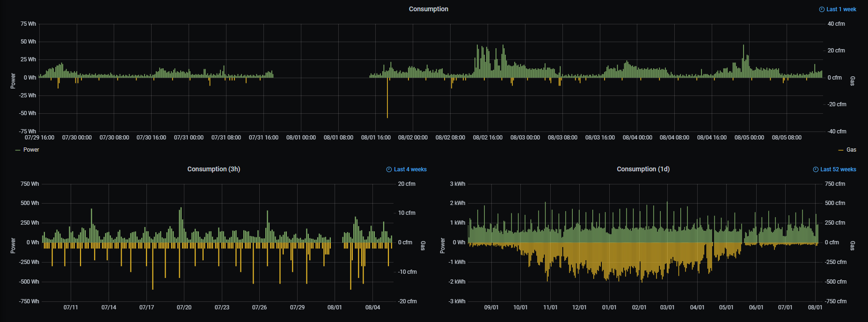Image resolution: width=868 pixels, height=322 pixels.
Task: Toggle the Power series in the legend
Action: pos(31,150)
